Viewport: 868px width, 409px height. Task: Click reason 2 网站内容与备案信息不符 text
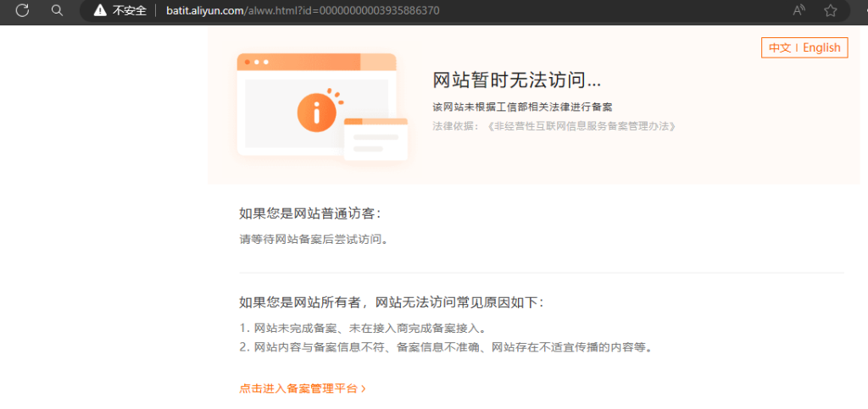(445, 347)
